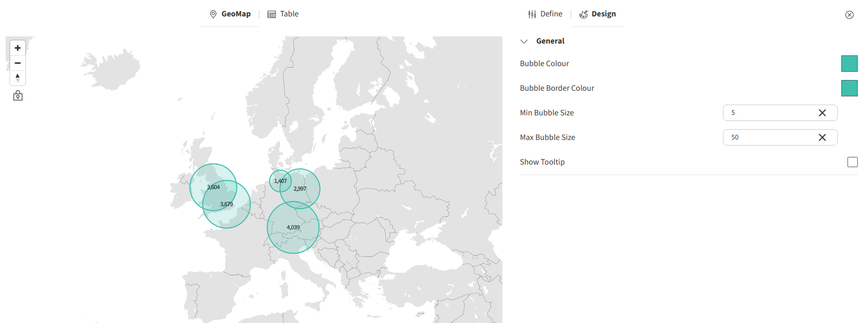Click the map lock icon
This screenshot has width=868, height=323.
pos(18,96)
